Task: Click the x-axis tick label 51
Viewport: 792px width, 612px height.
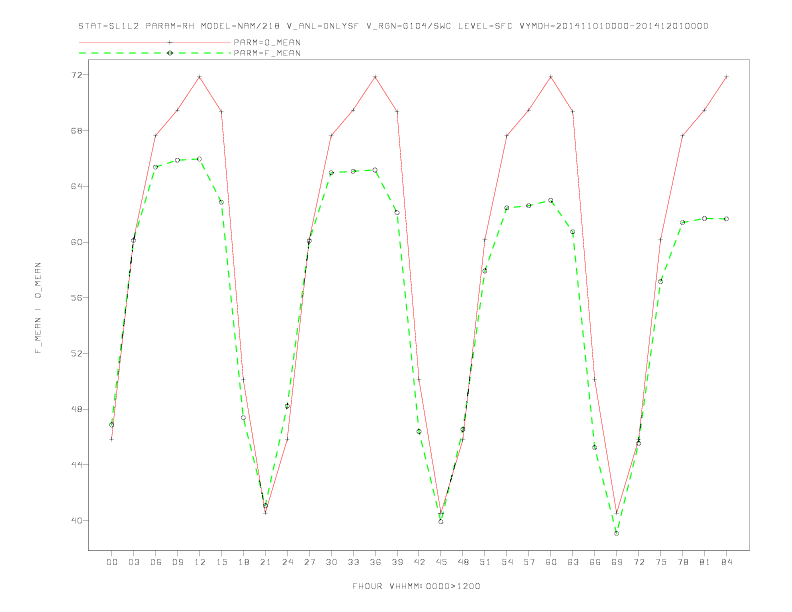Action: pyautogui.click(x=485, y=562)
